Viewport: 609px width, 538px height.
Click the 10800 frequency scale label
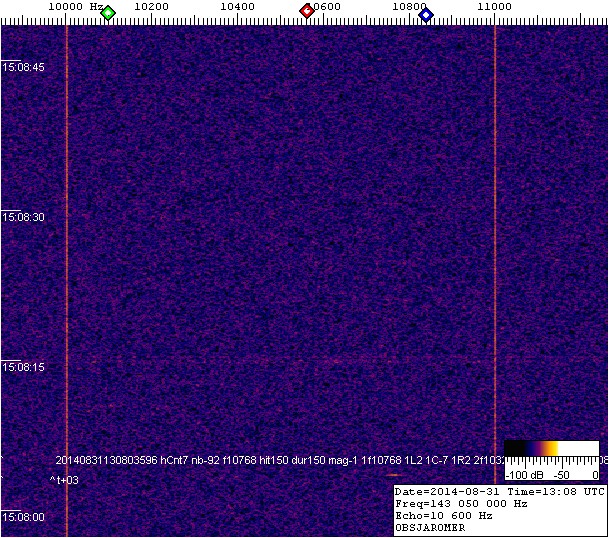click(408, 6)
